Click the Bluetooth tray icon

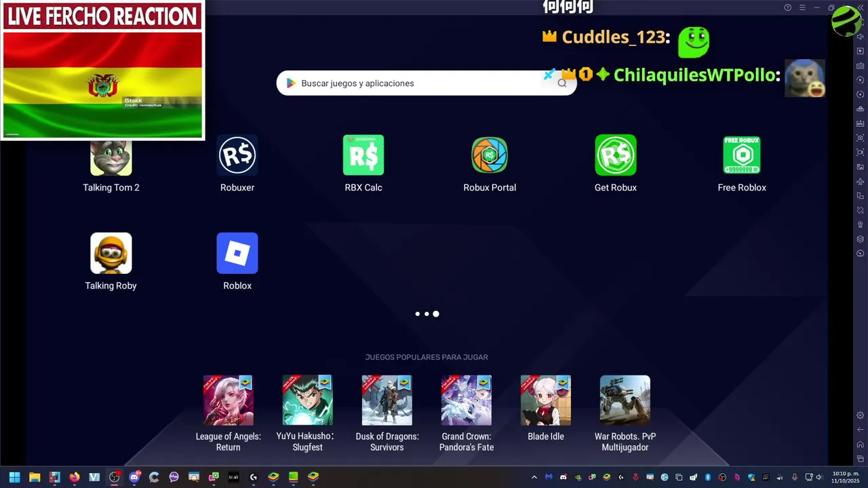[708, 477]
